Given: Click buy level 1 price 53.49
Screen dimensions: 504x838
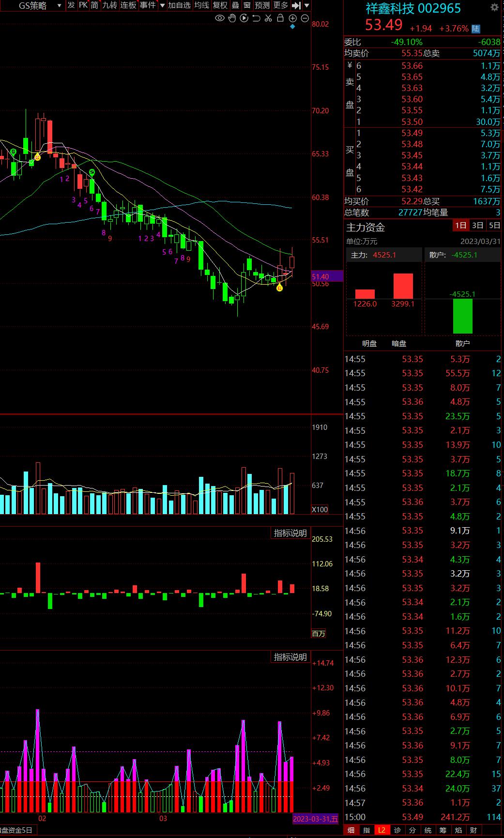Looking at the screenshot, I should 412,133.
